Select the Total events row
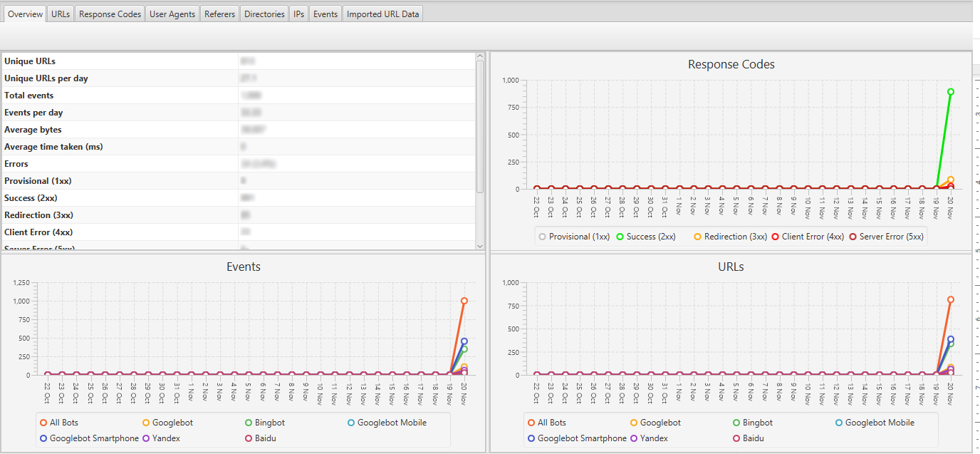This screenshot has height=454, width=980. pyautogui.click(x=121, y=96)
